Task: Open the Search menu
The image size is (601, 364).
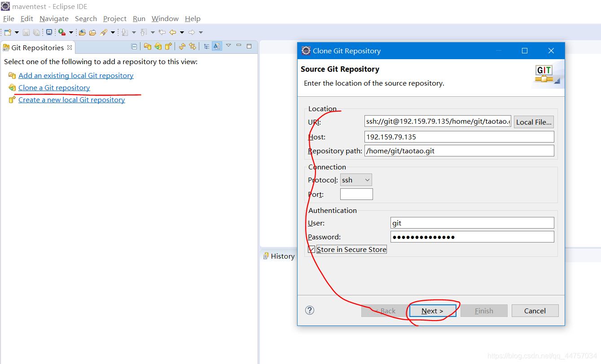Action: (86, 18)
